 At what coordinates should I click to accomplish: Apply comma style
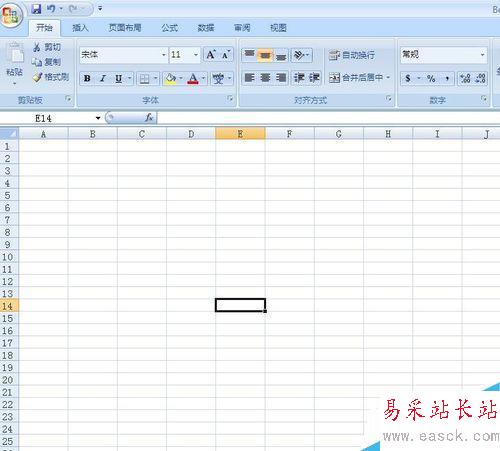447,79
